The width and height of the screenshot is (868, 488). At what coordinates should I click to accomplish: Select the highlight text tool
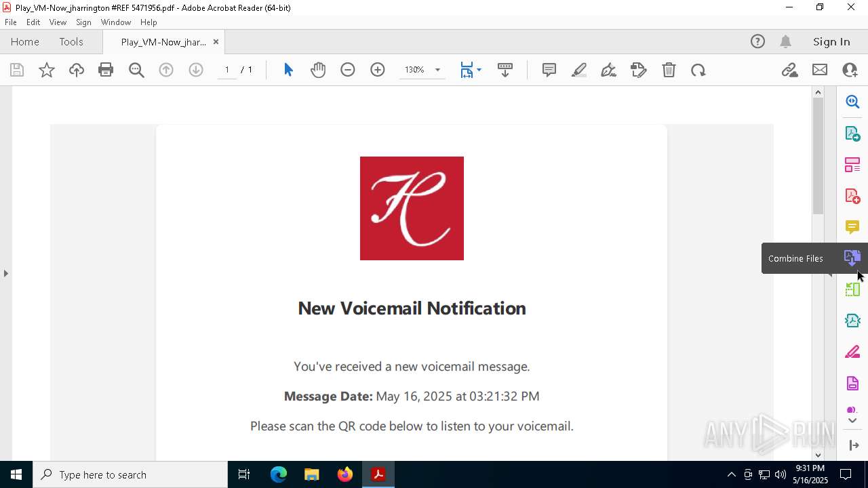[579, 70]
